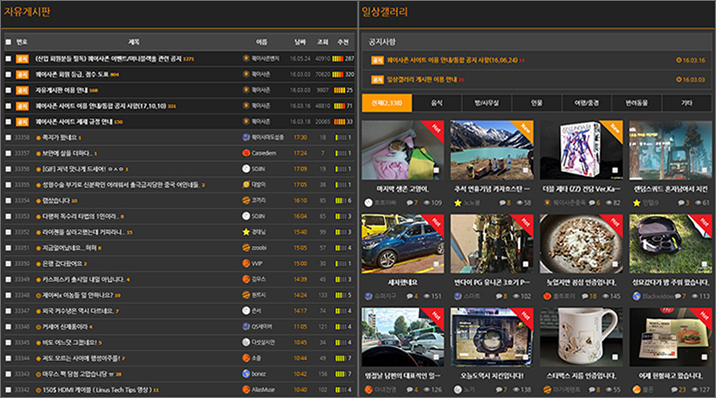Click the 조회 column header
The image size is (716, 398).
pos(323,42)
